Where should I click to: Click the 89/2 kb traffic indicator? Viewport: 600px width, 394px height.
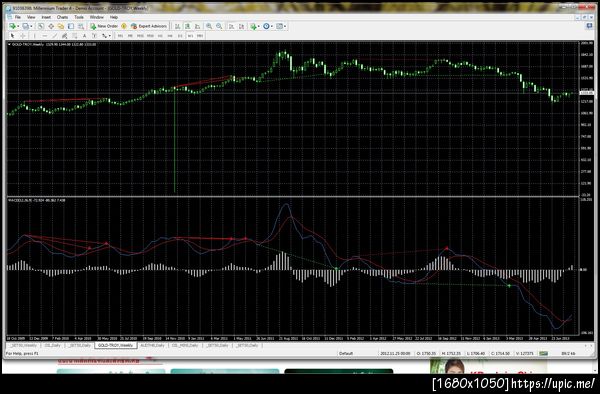[568, 353]
